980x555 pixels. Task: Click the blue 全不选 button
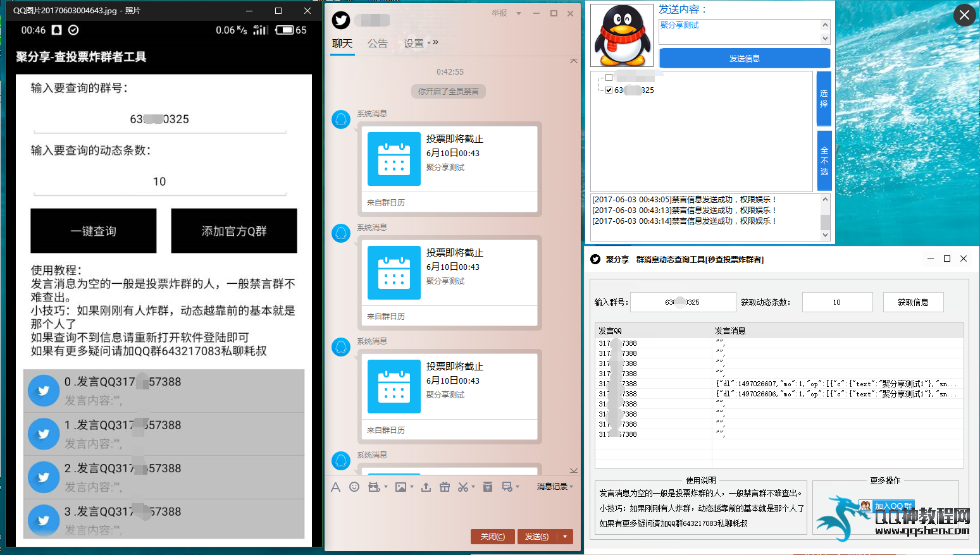[x=824, y=161]
